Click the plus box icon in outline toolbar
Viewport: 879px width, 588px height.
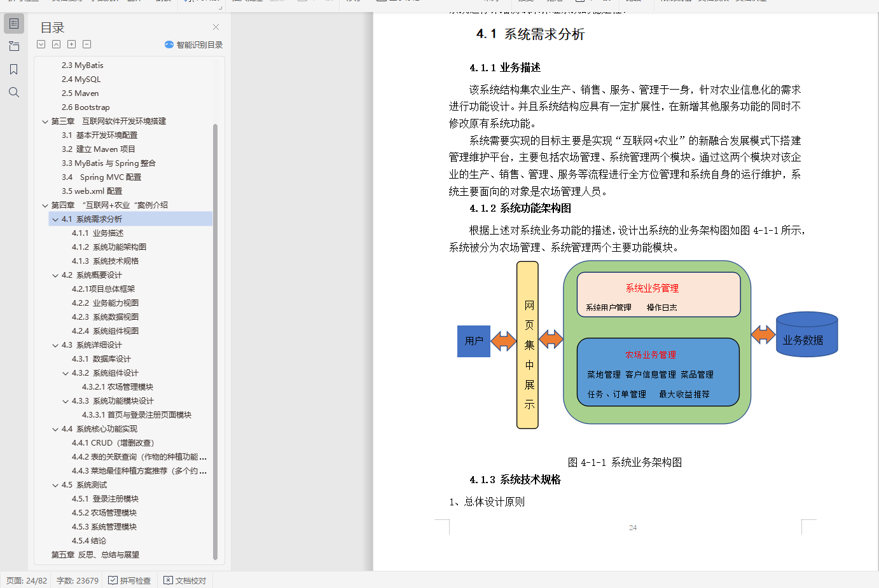[72, 44]
